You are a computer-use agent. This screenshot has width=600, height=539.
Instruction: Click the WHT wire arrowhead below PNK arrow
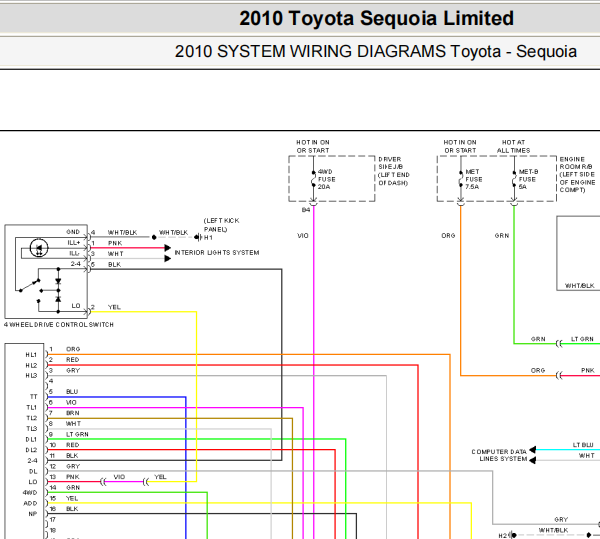(167, 259)
